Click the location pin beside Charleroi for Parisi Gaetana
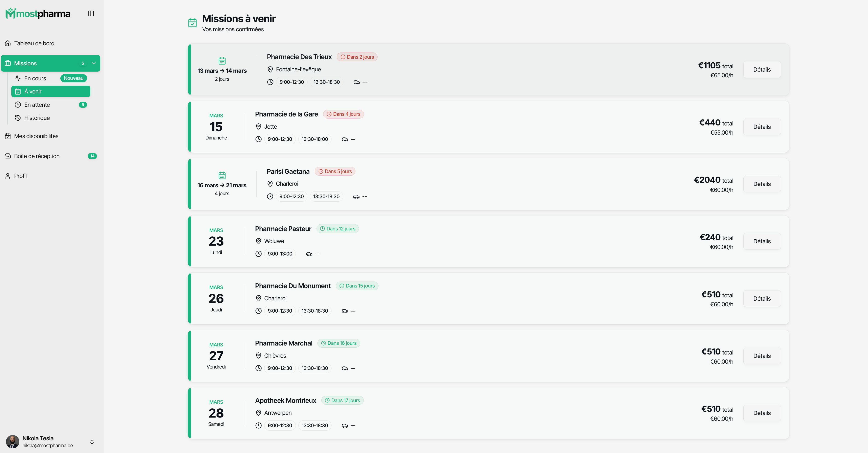Viewport: 868px width, 453px height. 270,184
